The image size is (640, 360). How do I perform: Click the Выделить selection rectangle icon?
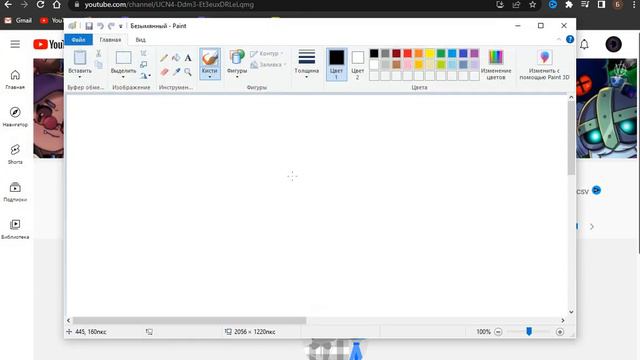(123, 58)
